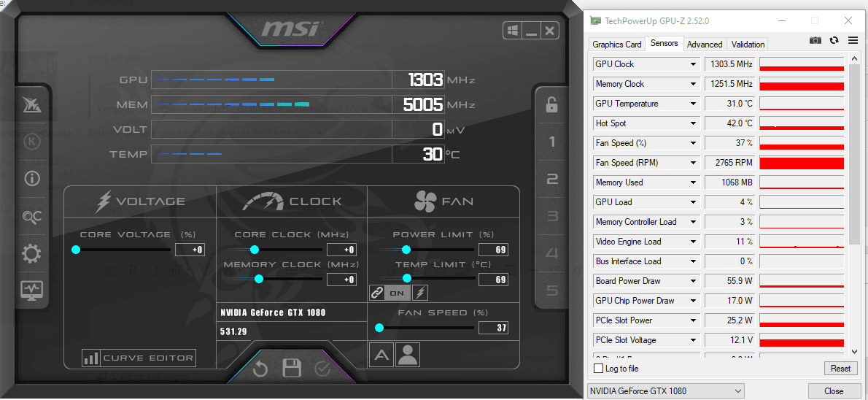Enable auto fan speed A button
868x400 pixels.
[x=381, y=355]
